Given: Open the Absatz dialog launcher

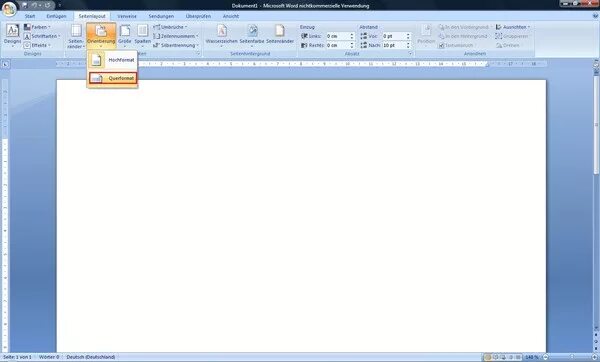Looking at the screenshot, I should click(x=411, y=54).
